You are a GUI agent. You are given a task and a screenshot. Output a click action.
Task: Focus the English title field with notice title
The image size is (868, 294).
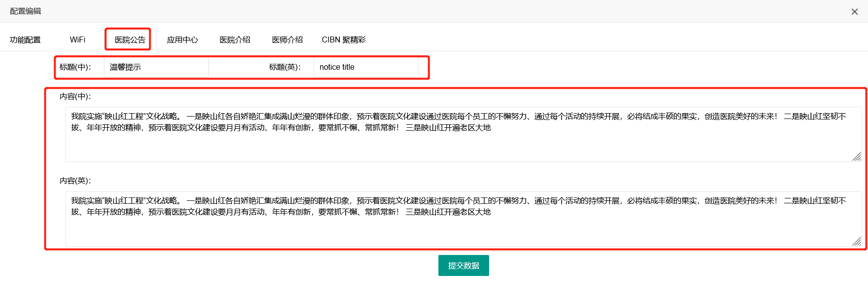pyautogui.click(x=366, y=67)
